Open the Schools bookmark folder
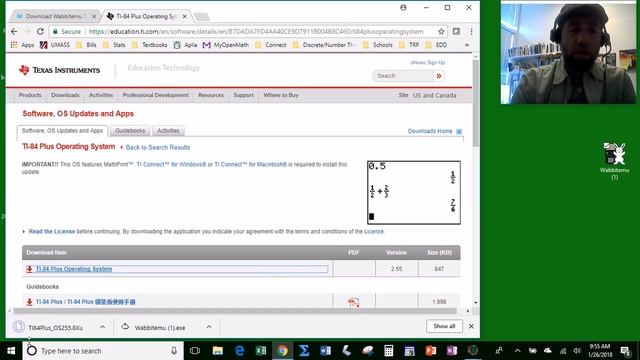The width and height of the screenshot is (640, 360). tap(378, 45)
